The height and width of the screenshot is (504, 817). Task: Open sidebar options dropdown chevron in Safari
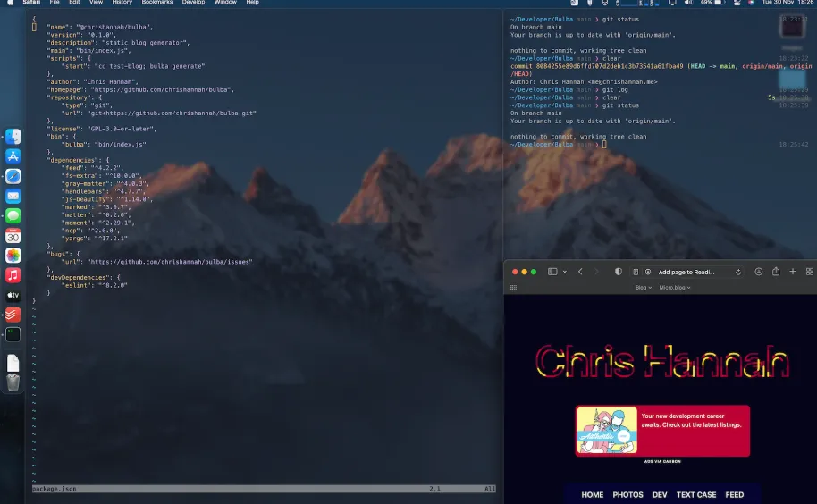pos(565,272)
